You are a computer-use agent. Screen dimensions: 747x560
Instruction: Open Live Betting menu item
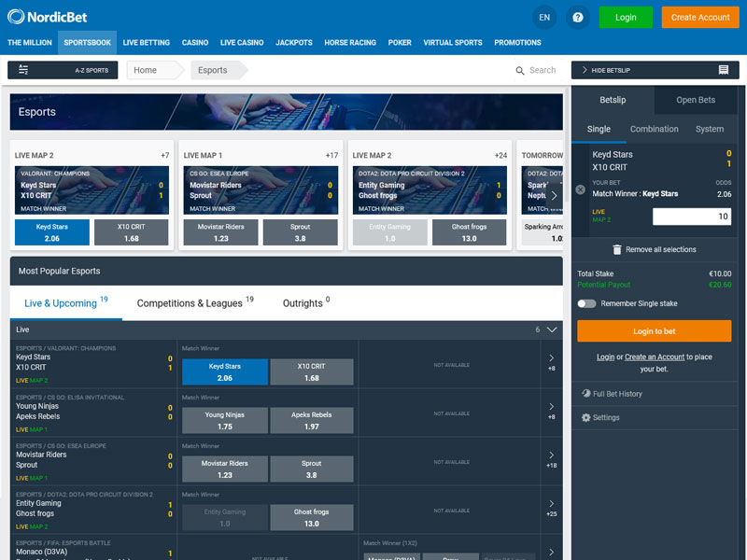point(147,42)
